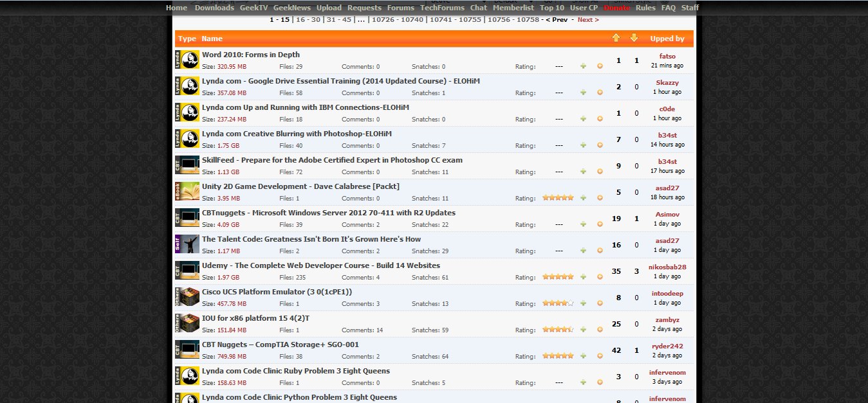Open Unity 2D Game Development torrent title
This screenshot has height=403, width=868.
(x=300, y=186)
